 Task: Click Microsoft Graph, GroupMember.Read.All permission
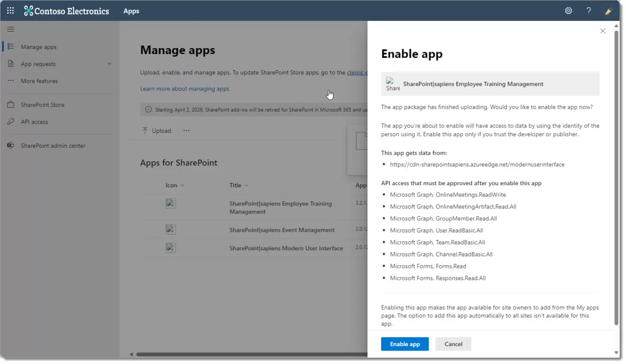(444, 218)
